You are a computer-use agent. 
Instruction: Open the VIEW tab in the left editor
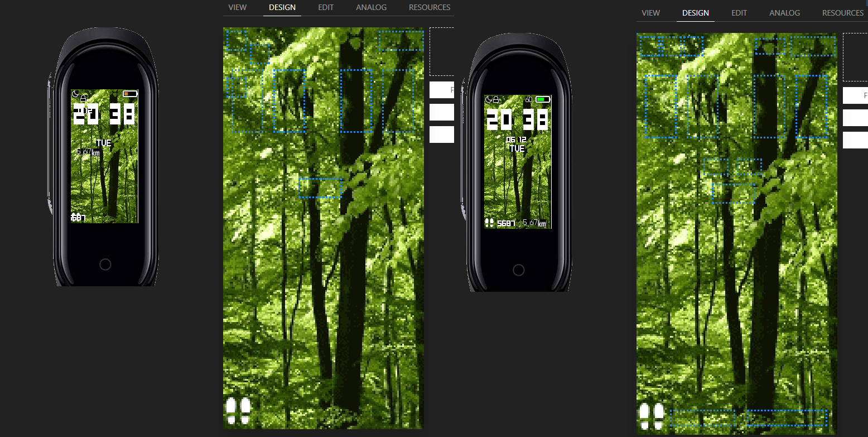click(x=237, y=7)
